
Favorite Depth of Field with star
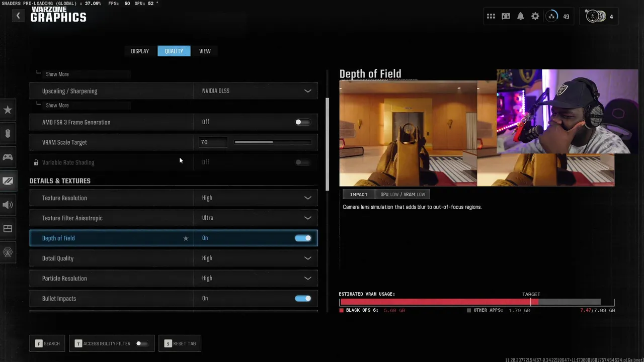click(186, 238)
